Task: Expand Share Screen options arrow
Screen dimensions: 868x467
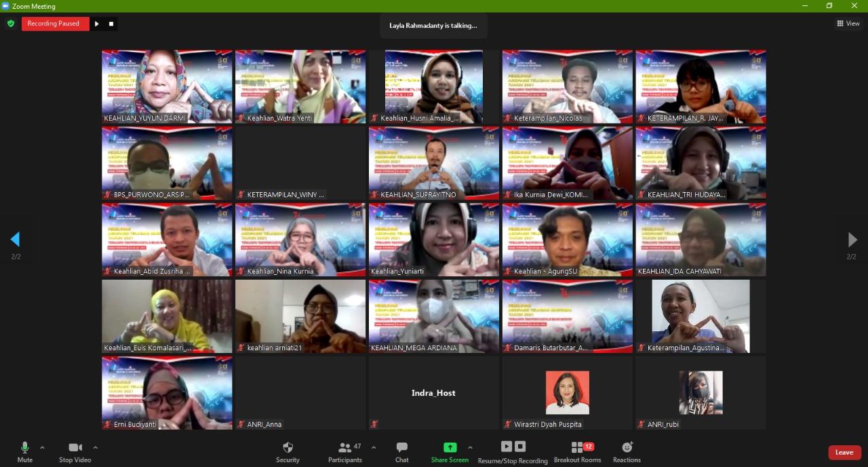Action: pyautogui.click(x=470, y=447)
